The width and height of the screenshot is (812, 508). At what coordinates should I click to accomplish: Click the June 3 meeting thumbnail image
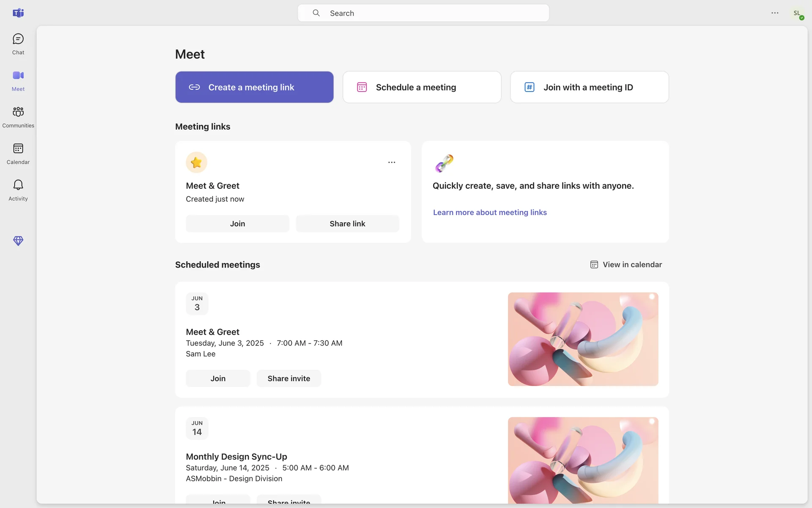pyautogui.click(x=583, y=339)
